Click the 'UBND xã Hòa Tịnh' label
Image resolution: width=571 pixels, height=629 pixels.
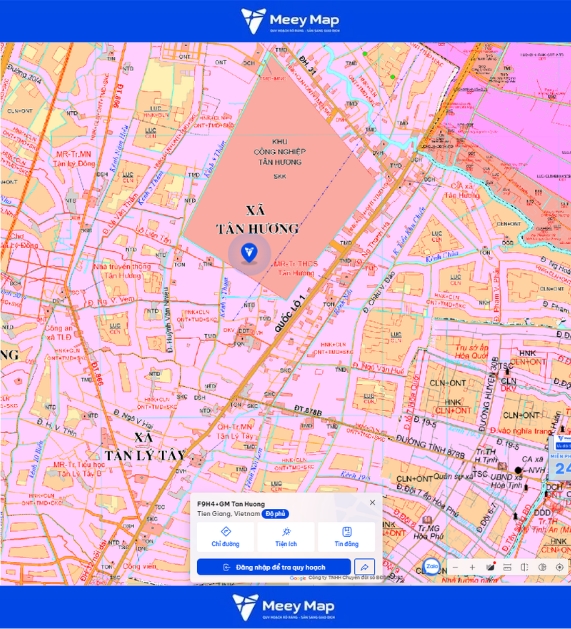[507, 481]
